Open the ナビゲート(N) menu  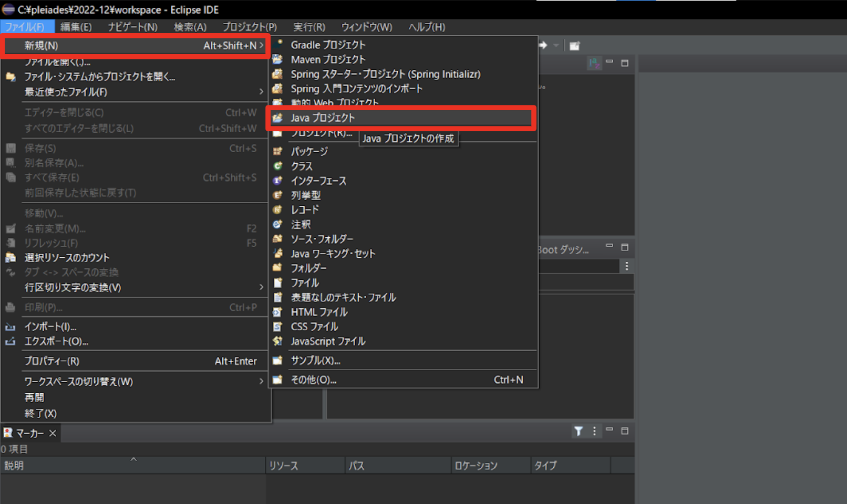coord(132,27)
